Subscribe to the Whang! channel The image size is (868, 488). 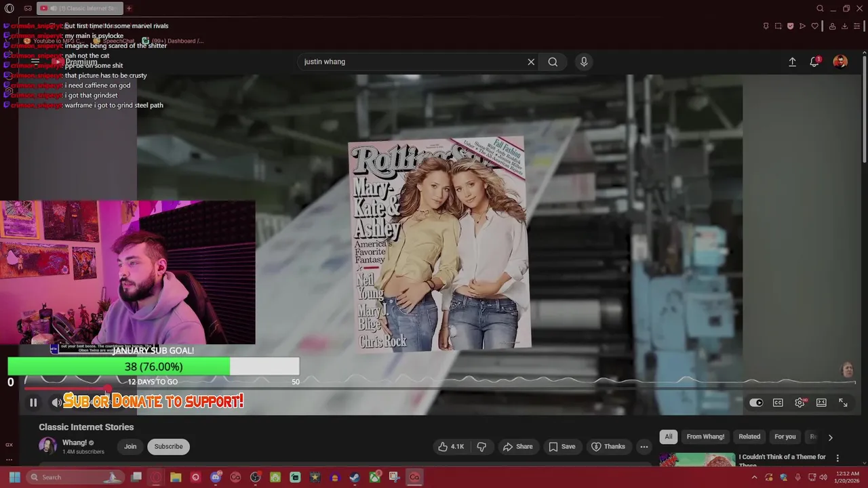pyautogui.click(x=168, y=447)
